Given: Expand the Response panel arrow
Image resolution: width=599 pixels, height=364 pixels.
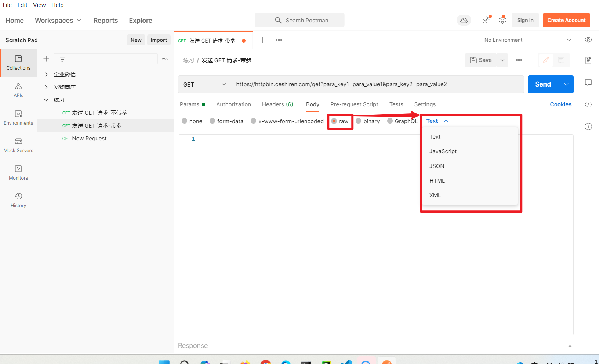Looking at the screenshot, I should (x=570, y=346).
